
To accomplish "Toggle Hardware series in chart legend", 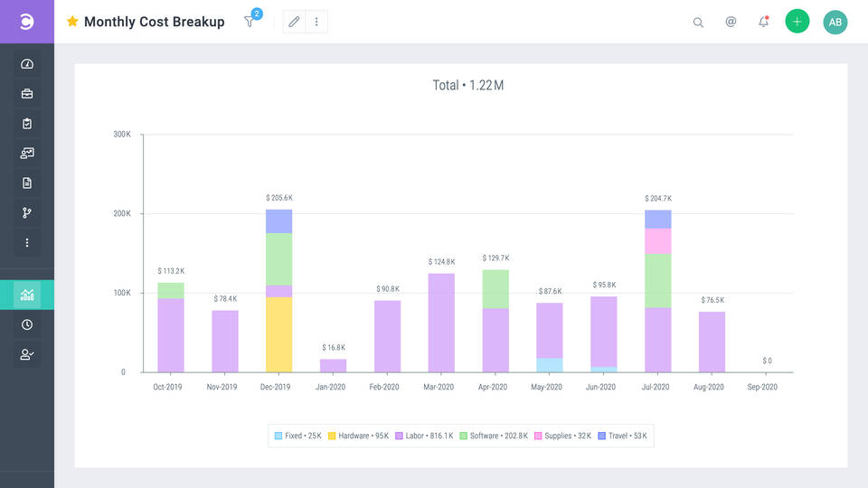I will (x=357, y=436).
